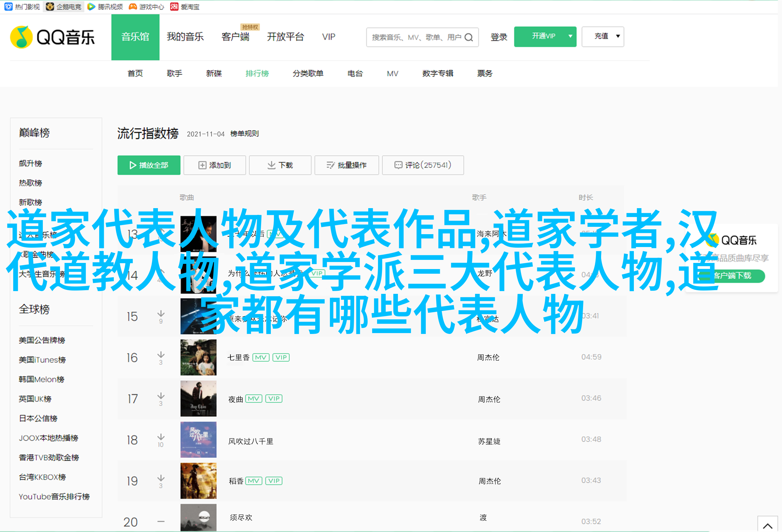Image resolution: width=782 pixels, height=532 pixels.
Task: Expand 充值 dropdown
Action: 603,36
